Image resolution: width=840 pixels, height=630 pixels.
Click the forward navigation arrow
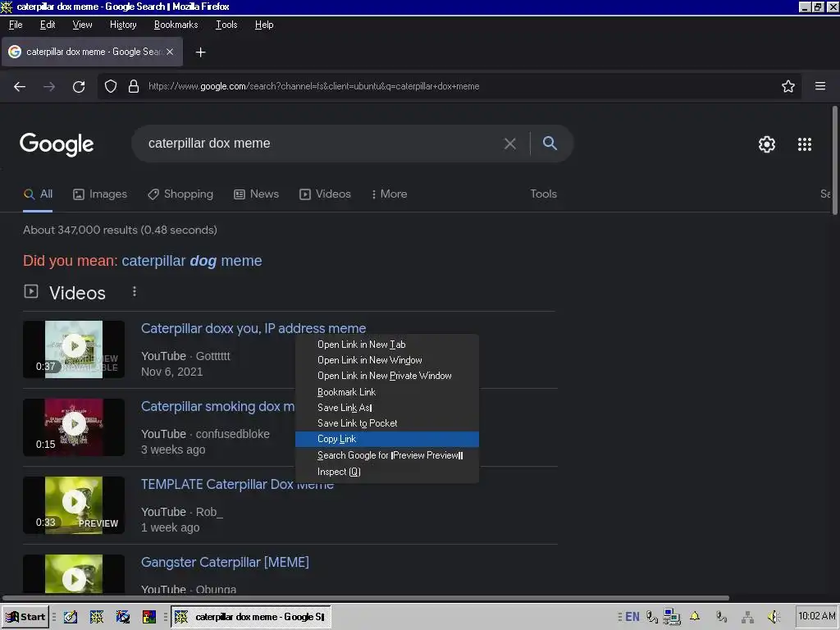coord(49,86)
